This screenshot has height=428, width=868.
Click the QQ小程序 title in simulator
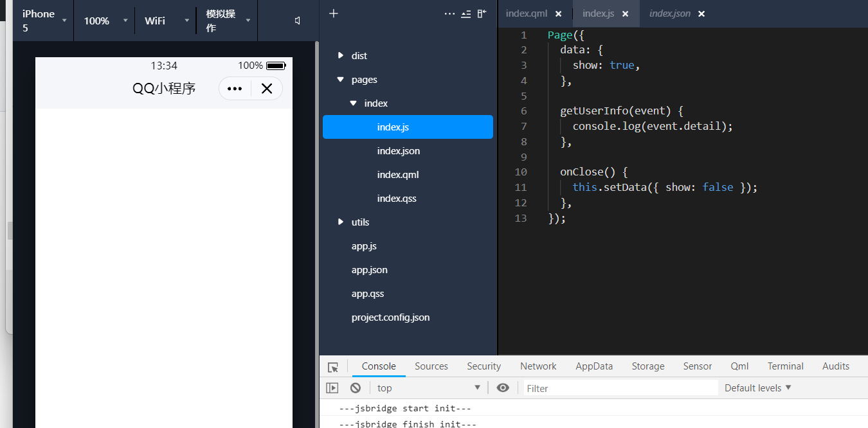click(x=164, y=89)
